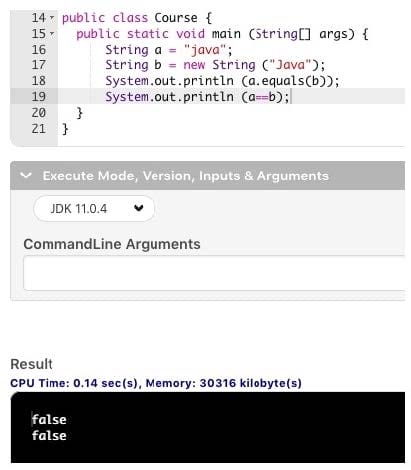Select line number 18 in the gutter
This screenshot has height=470, width=411.
39,80
